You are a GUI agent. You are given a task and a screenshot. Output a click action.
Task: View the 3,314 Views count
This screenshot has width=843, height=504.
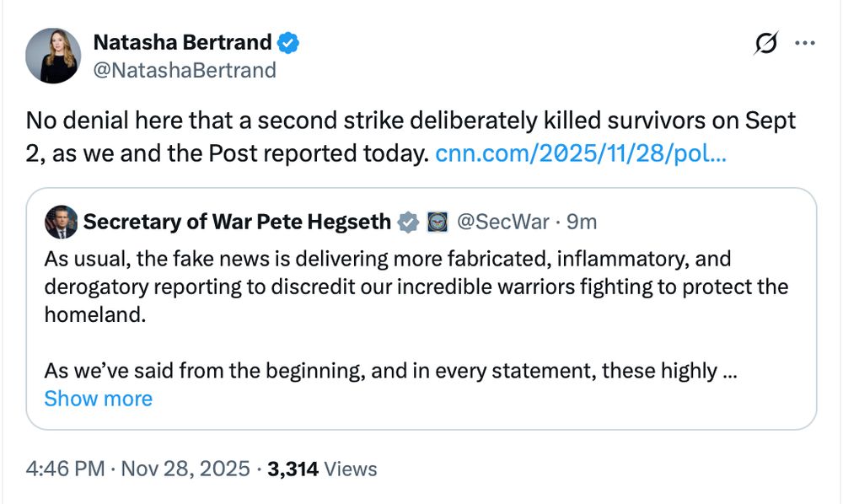[x=322, y=469]
